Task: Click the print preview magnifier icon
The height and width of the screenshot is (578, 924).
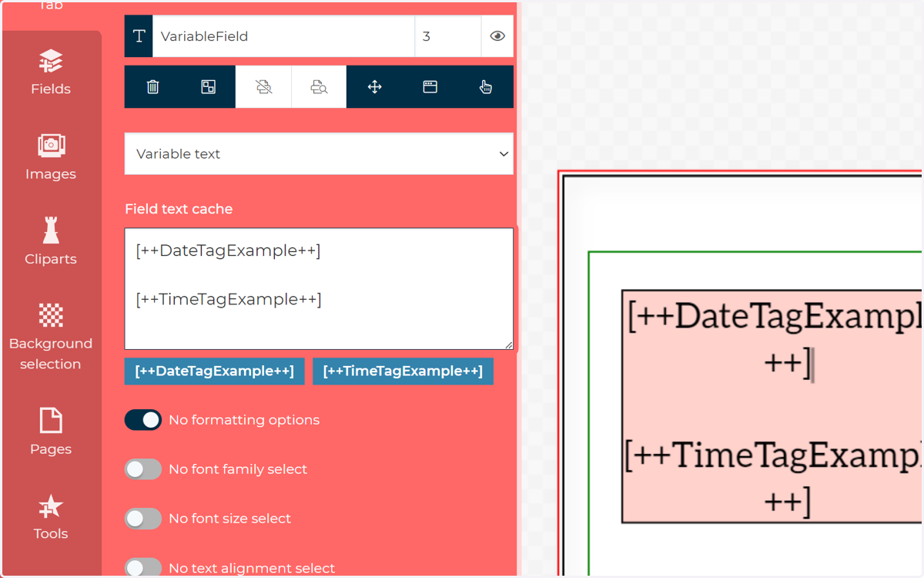Action: tap(319, 87)
